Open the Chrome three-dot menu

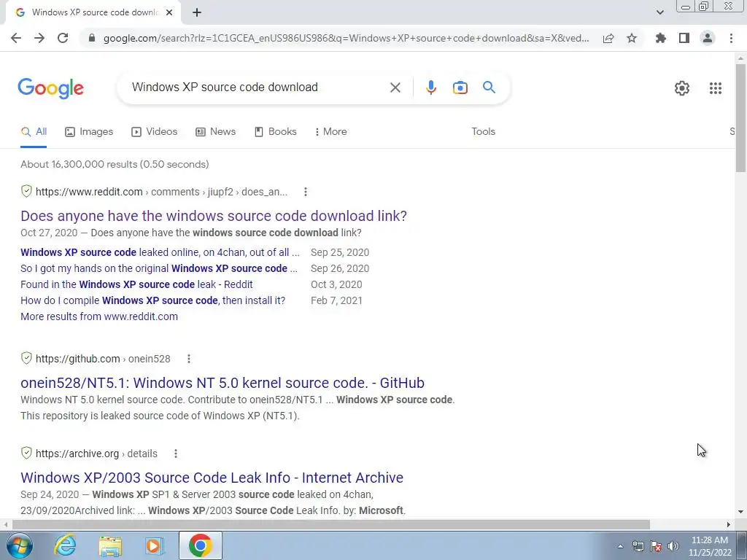pyautogui.click(x=731, y=38)
